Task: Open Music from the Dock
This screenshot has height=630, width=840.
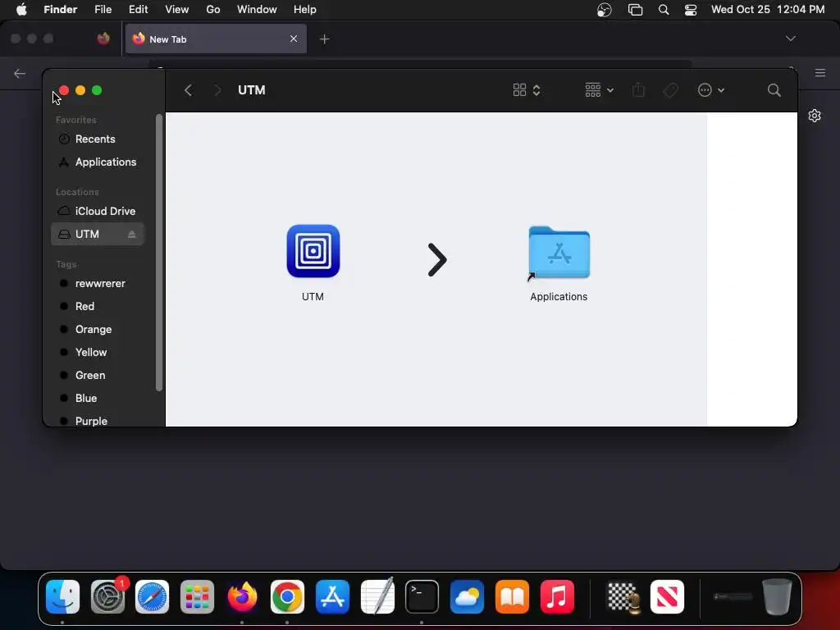Action: pos(557,597)
